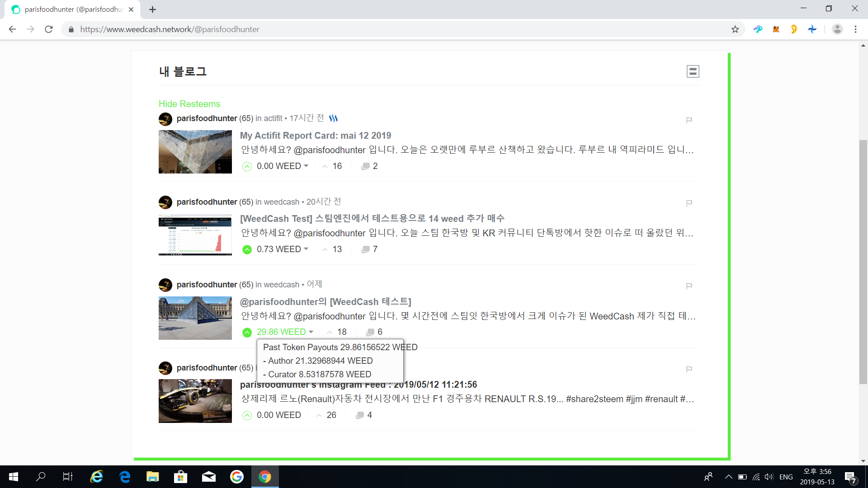868x488 pixels.
Task: Open the Louvre glass pyramid thumbnail
Action: (195, 318)
